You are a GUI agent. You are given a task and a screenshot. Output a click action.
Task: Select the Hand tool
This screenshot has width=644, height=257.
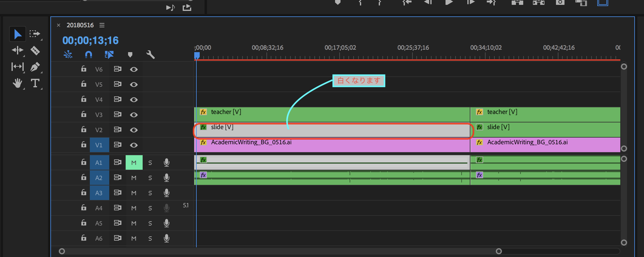click(18, 83)
